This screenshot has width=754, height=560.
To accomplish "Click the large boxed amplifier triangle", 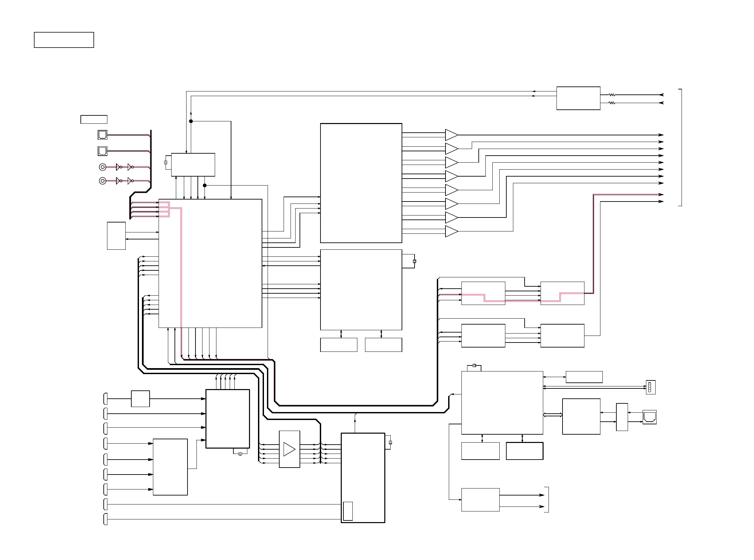I will pos(289,449).
